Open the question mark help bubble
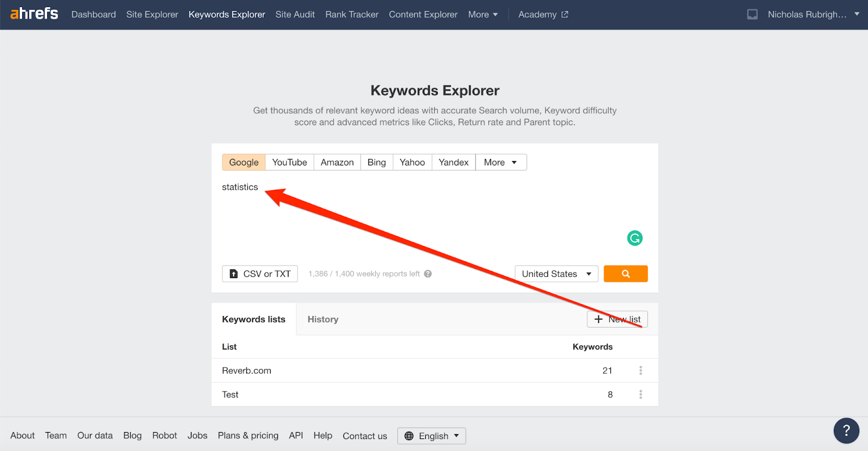Image resolution: width=868 pixels, height=451 pixels. [x=846, y=431]
